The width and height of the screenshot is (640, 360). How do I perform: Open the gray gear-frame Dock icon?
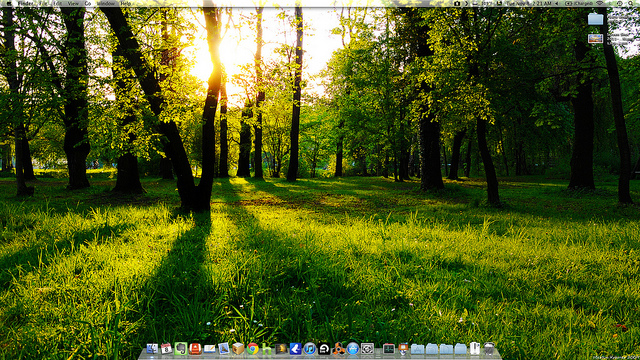[x=367, y=349]
